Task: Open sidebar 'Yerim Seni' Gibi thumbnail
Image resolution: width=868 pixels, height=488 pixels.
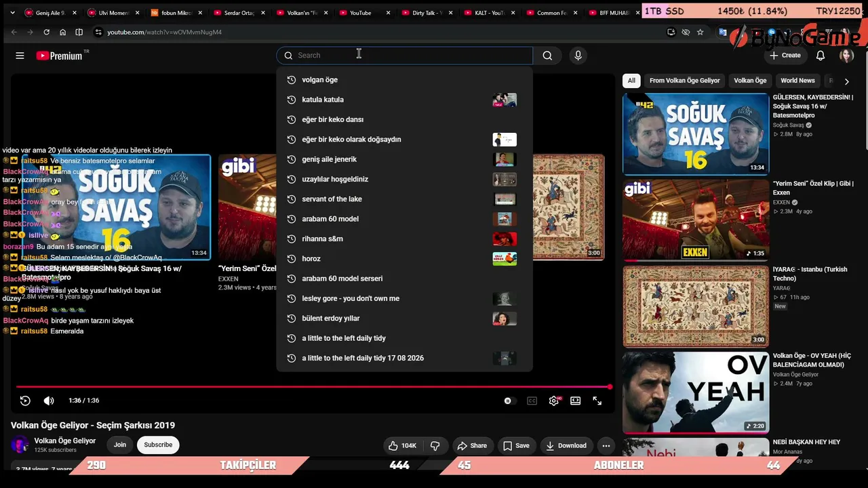Action: tap(696, 220)
